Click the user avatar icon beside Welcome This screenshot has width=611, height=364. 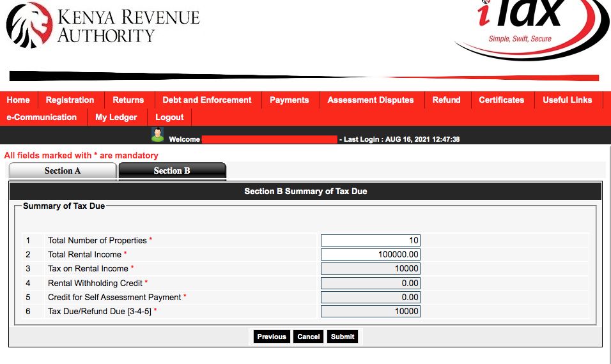[x=157, y=135]
